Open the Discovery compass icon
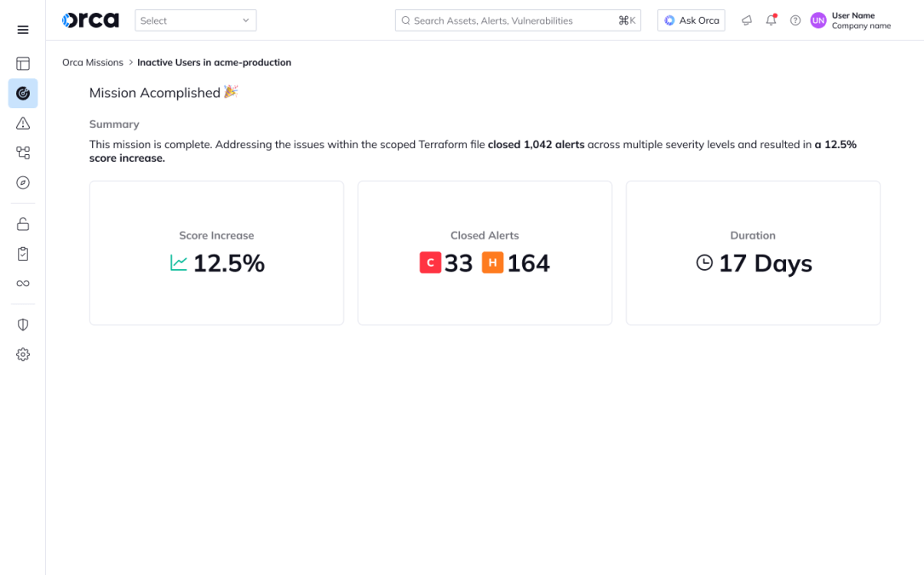924x575 pixels. [22, 182]
